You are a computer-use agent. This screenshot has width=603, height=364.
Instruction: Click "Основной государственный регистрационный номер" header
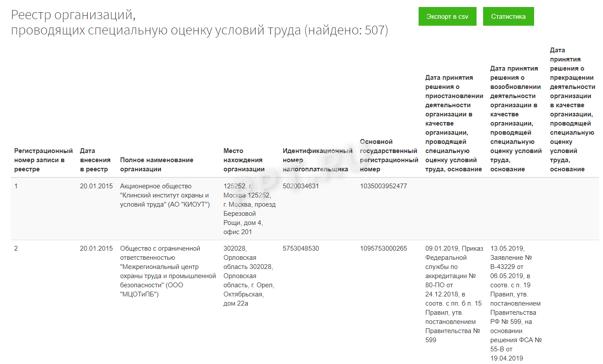[388, 155]
